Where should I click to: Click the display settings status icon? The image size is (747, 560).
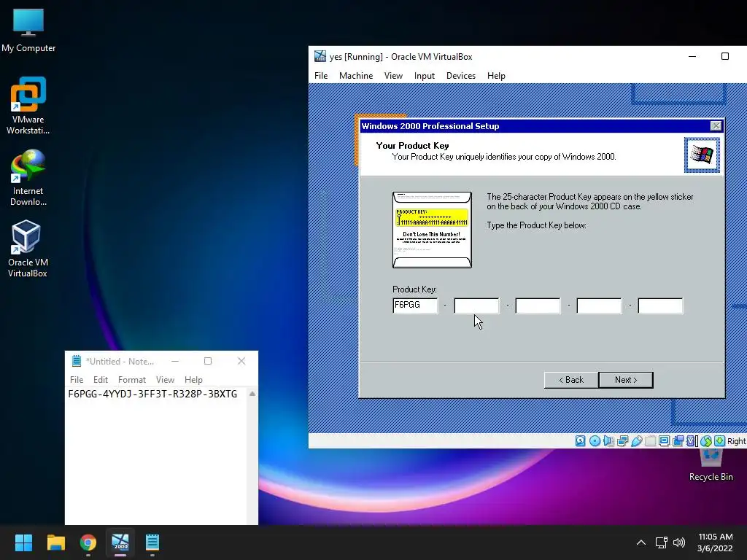(664, 441)
